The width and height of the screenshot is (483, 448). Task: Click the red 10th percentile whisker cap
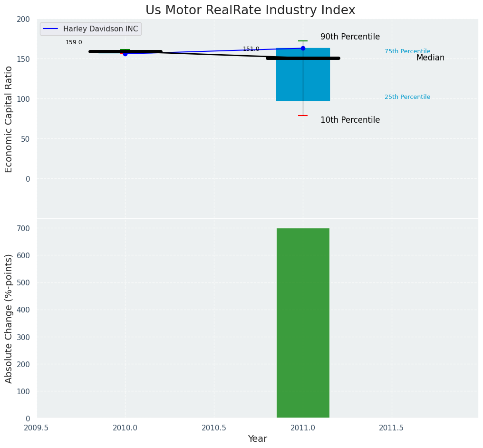pyautogui.click(x=303, y=116)
